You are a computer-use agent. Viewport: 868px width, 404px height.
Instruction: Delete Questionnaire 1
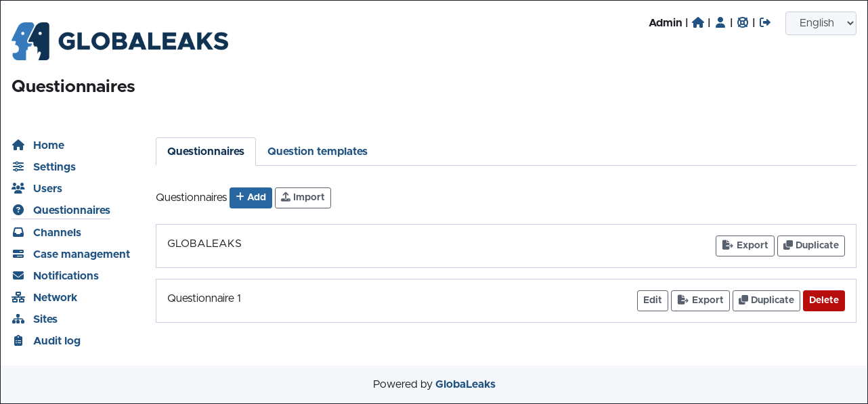823,300
